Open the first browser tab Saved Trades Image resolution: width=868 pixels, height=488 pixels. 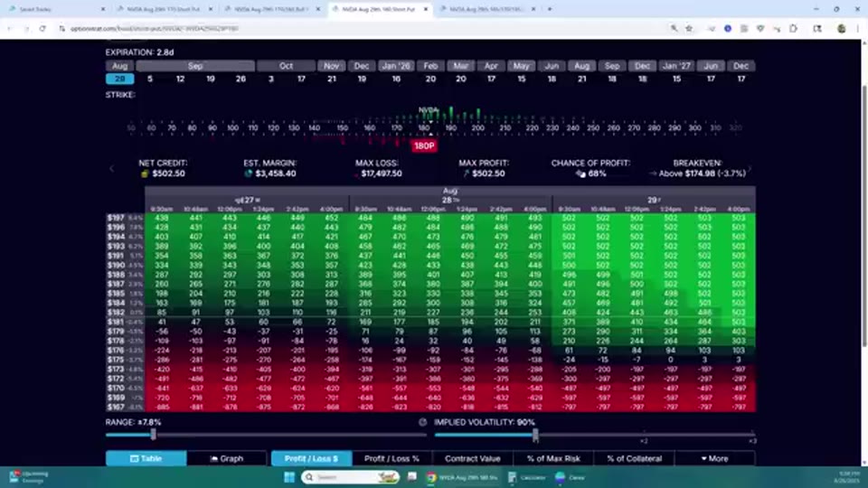click(x=55, y=9)
